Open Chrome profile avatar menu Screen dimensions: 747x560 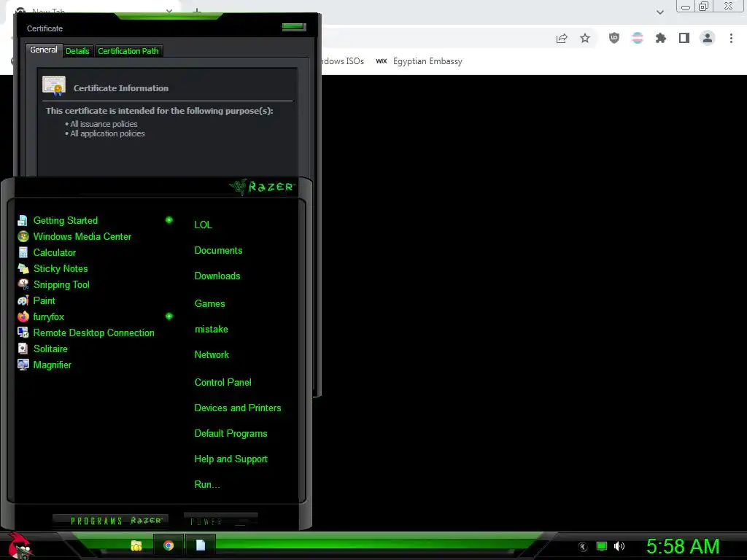click(708, 38)
